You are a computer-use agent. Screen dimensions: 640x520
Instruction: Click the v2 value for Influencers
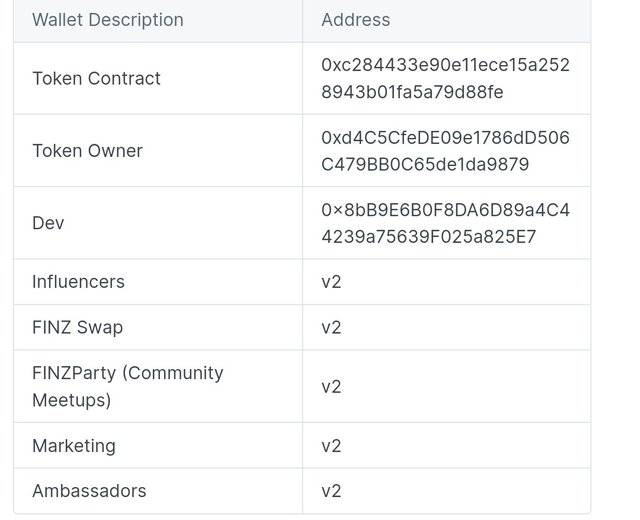point(331,282)
